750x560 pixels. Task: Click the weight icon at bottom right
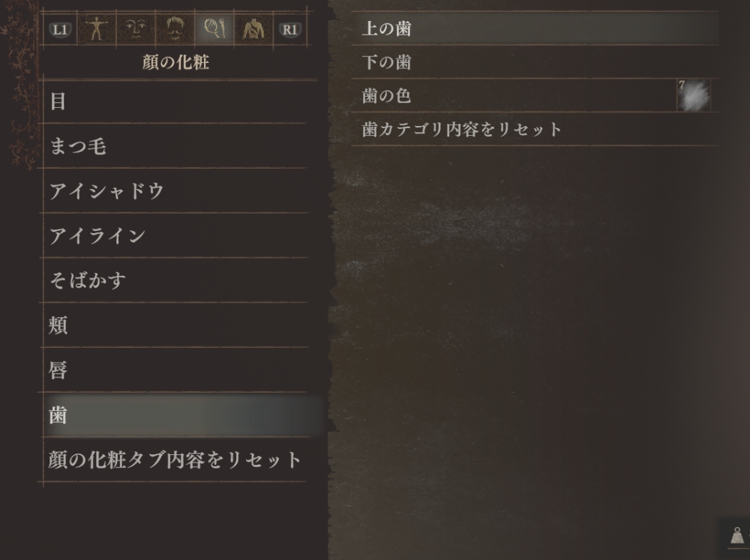pyautogui.click(x=737, y=535)
